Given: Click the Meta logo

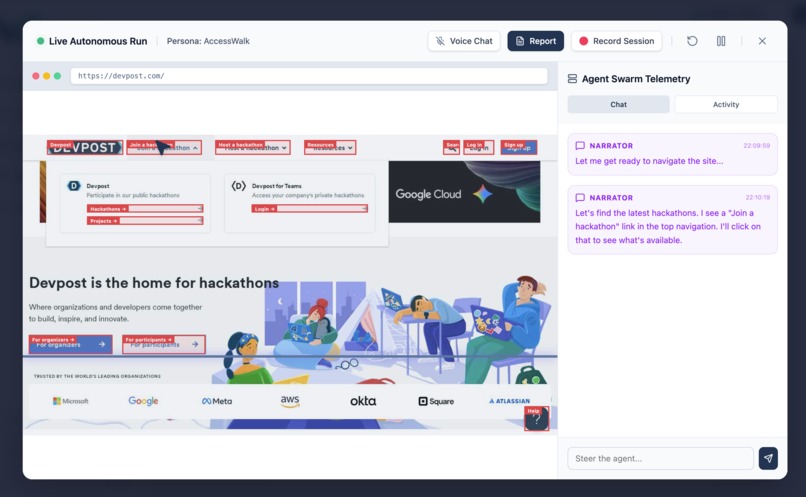Looking at the screenshot, I should 217,401.
